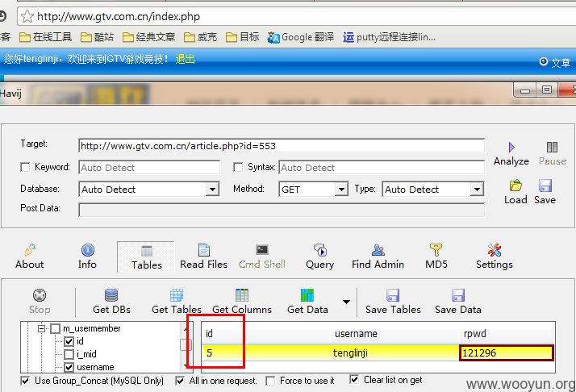The width and height of the screenshot is (576, 392).
Task: Open the Cmd Shell icon
Action: (262, 250)
